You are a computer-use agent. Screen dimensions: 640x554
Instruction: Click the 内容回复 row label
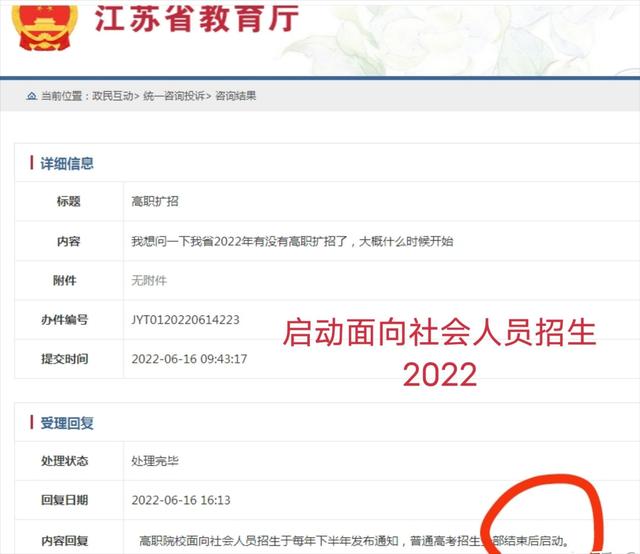pos(64,541)
